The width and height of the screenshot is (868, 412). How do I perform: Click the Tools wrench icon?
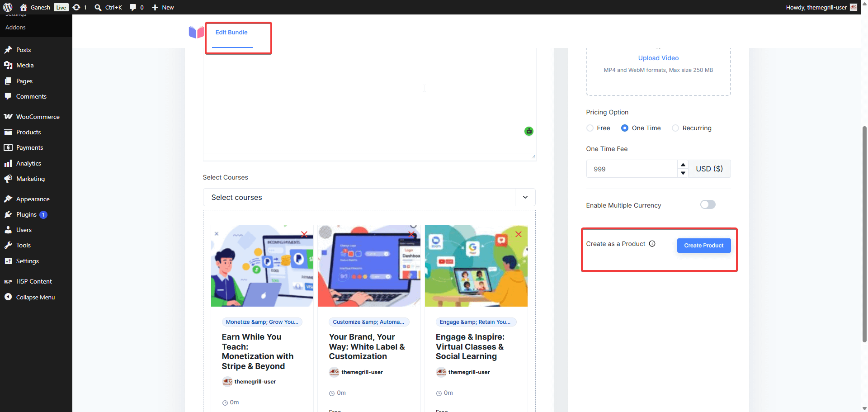click(8, 245)
